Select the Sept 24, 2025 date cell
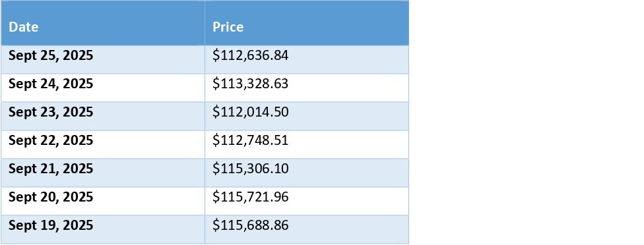 pyautogui.click(x=103, y=88)
